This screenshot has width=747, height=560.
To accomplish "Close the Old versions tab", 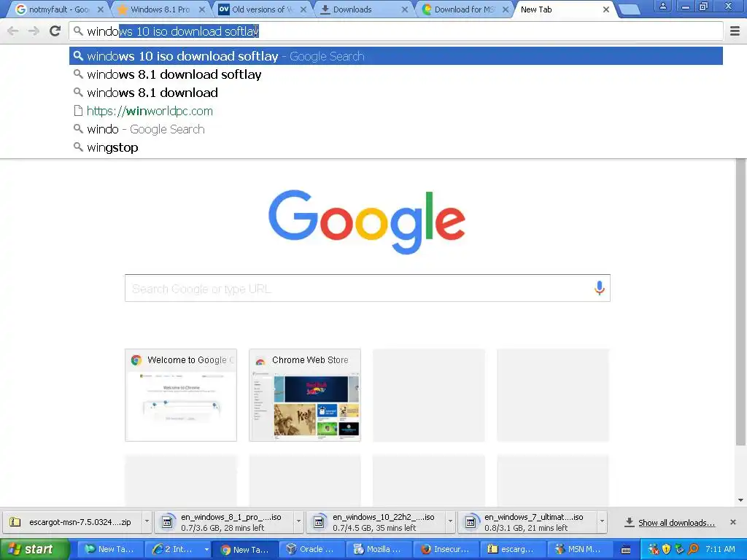I will (303, 9).
